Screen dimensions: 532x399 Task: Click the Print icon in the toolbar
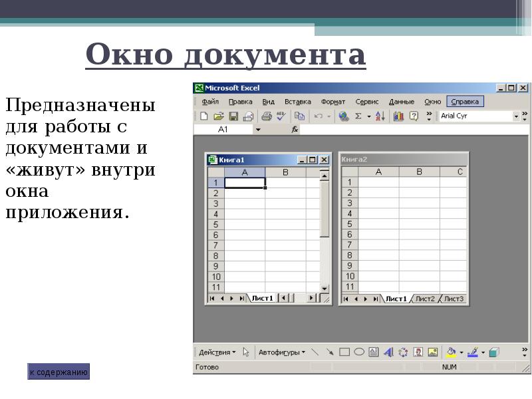click(x=267, y=116)
